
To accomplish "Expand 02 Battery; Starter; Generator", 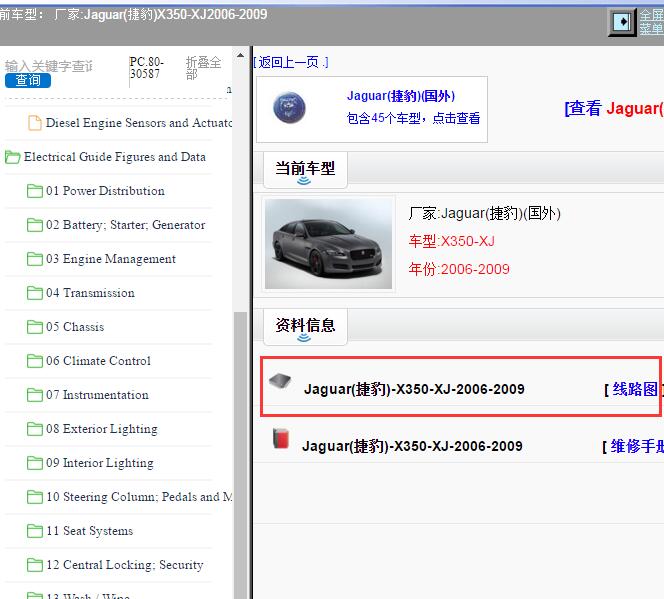I will click(125, 224).
